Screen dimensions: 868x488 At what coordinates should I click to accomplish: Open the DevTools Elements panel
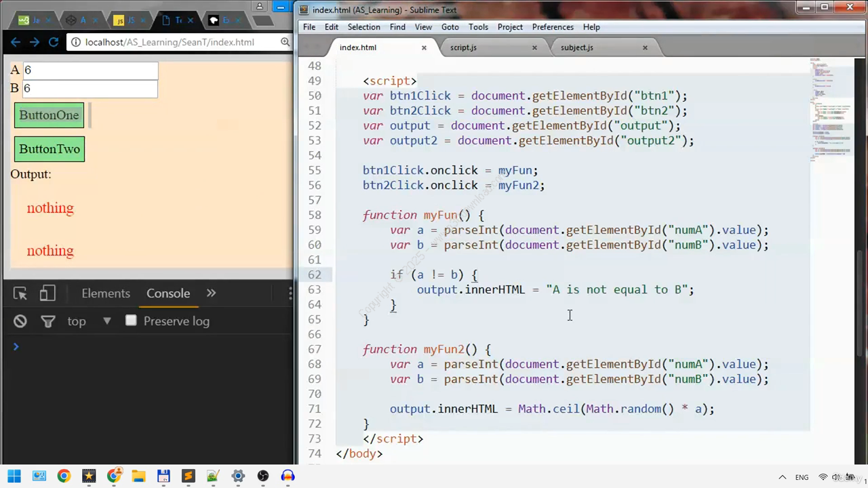pyautogui.click(x=106, y=293)
